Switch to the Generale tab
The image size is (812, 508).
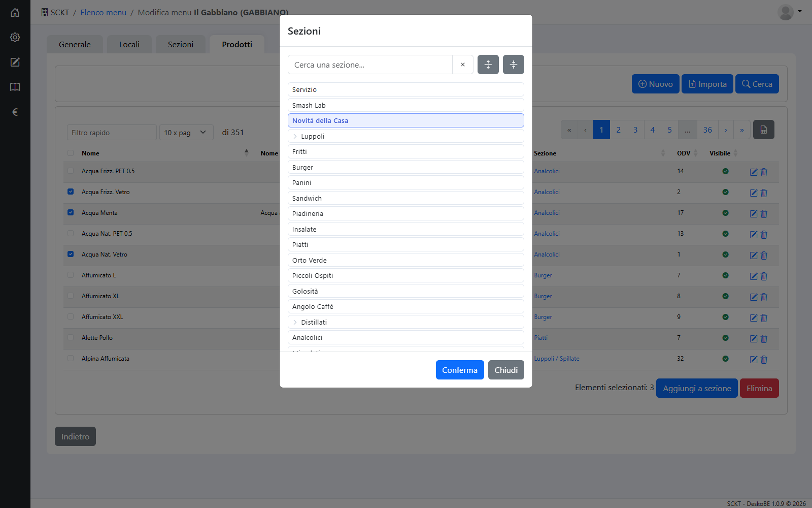[75, 44]
